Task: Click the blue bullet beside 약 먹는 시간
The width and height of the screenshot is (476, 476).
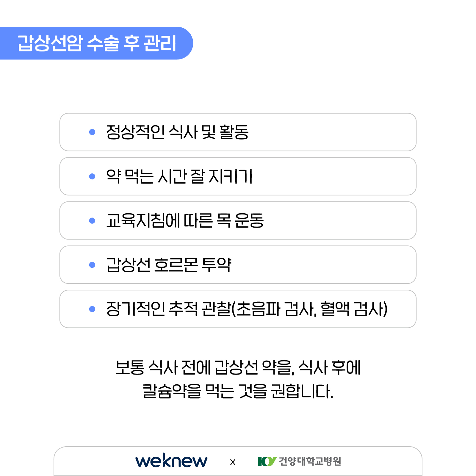Action: coord(92,176)
